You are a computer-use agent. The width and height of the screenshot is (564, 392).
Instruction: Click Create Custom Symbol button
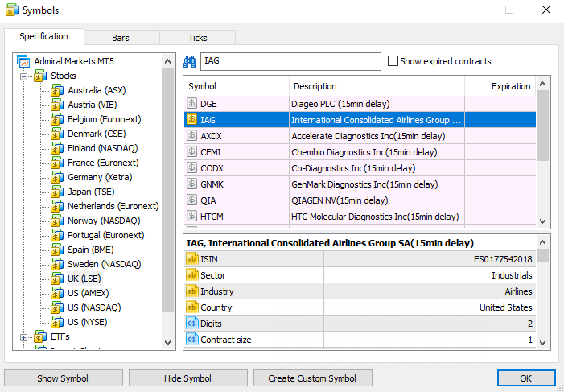313,378
